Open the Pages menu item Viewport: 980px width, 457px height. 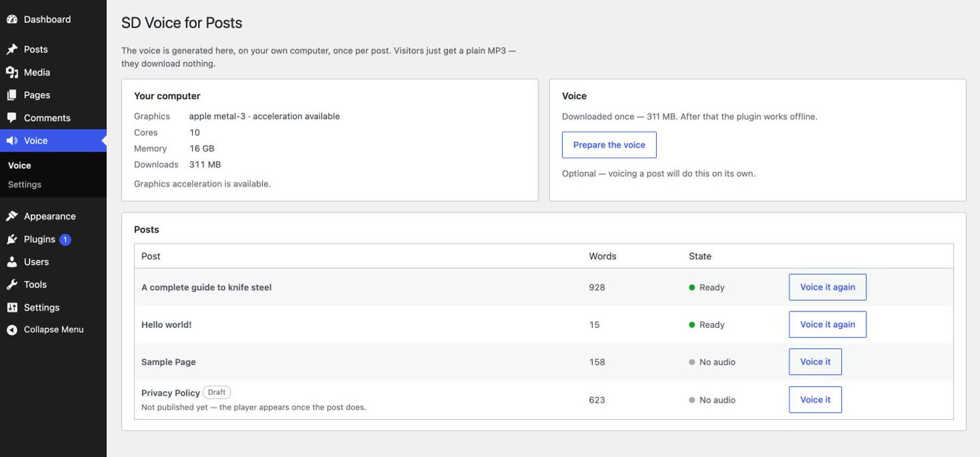[53, 95]
